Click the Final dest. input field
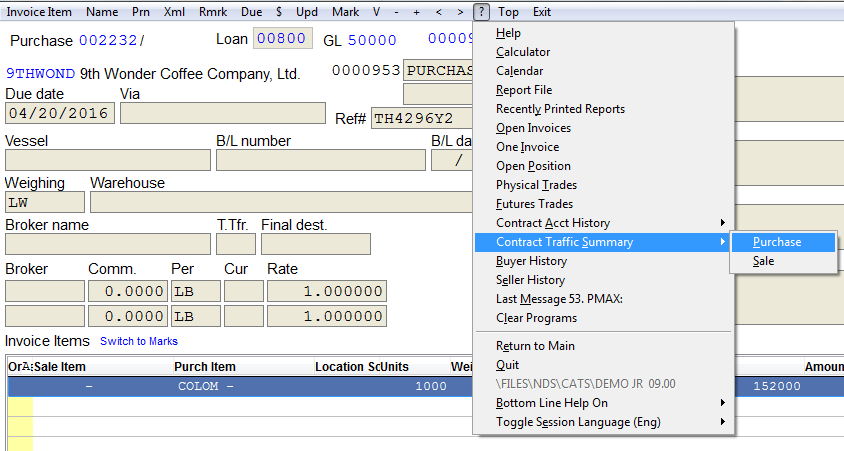This screenshot has height=451, width=844. tap(316, 244)
